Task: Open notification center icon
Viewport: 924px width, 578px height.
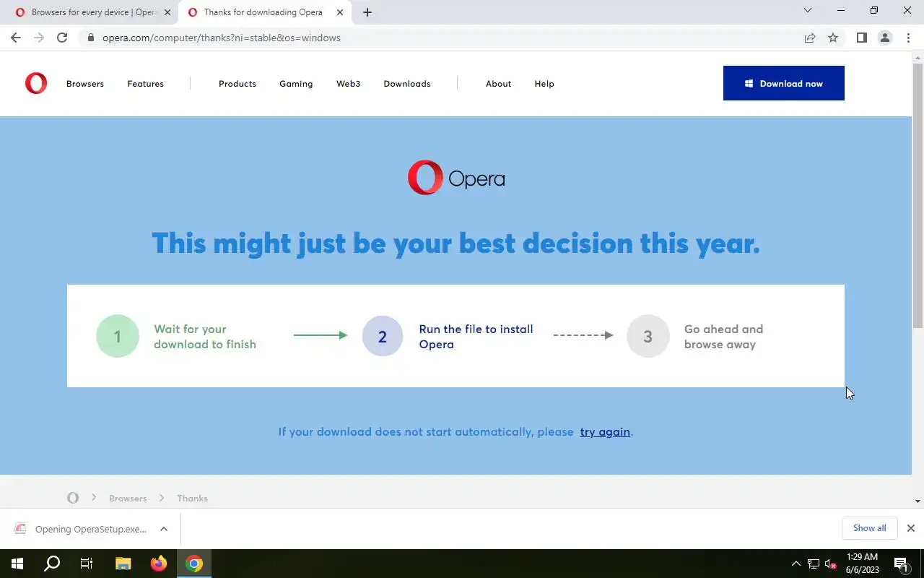Action: [x=901, y=564]
